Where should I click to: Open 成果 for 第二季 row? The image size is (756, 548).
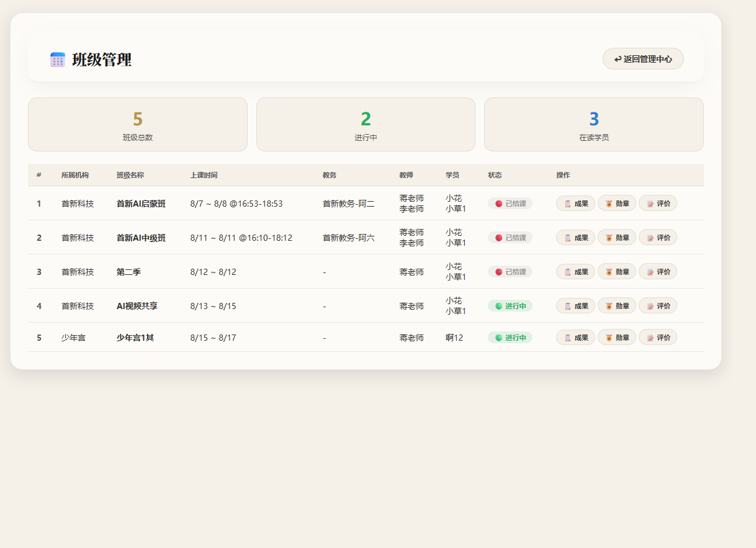pyautogui.click(x=575, y=272)
